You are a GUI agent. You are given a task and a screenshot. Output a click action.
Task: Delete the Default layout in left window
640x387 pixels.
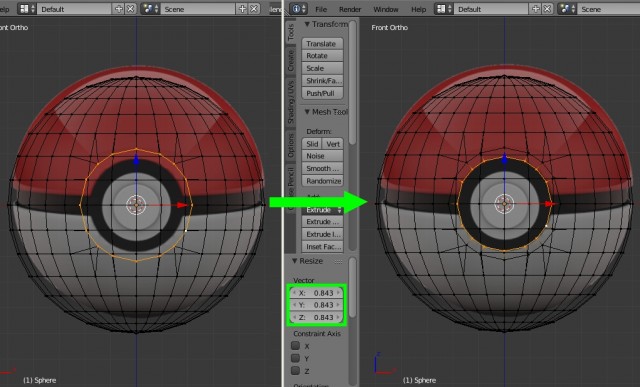click(x=130, y=9)
